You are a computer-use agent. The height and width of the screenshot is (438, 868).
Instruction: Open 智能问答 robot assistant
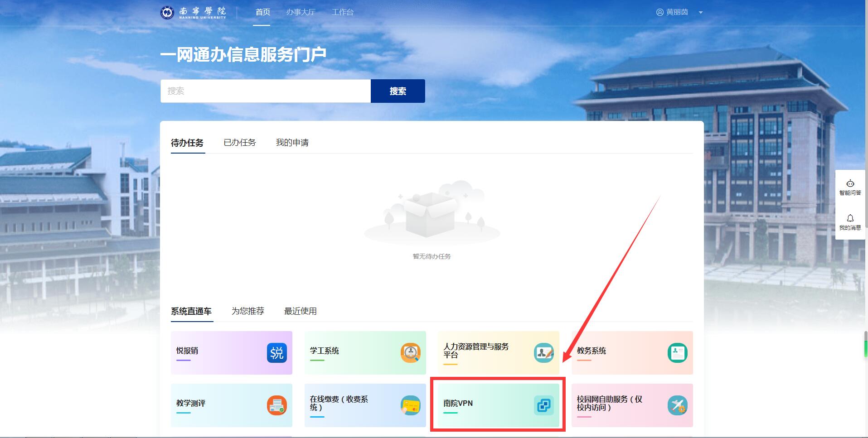click(x=850, y=187)
